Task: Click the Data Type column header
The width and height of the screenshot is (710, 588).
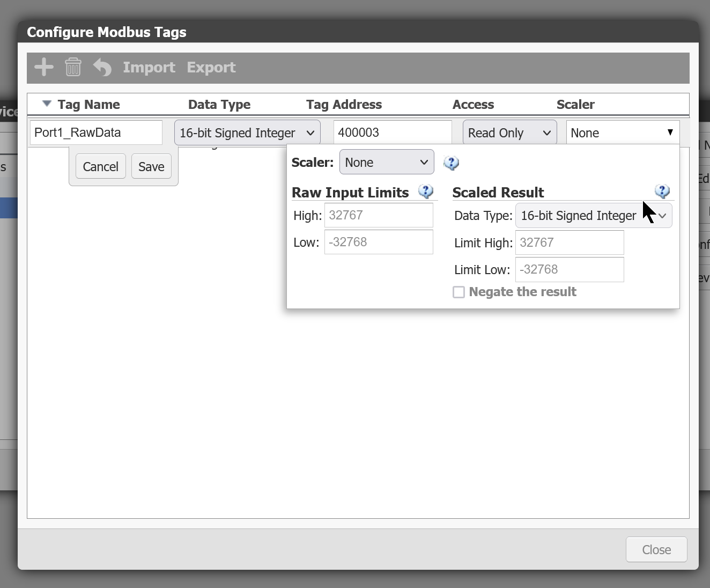Action: click(x=219, y=104)
